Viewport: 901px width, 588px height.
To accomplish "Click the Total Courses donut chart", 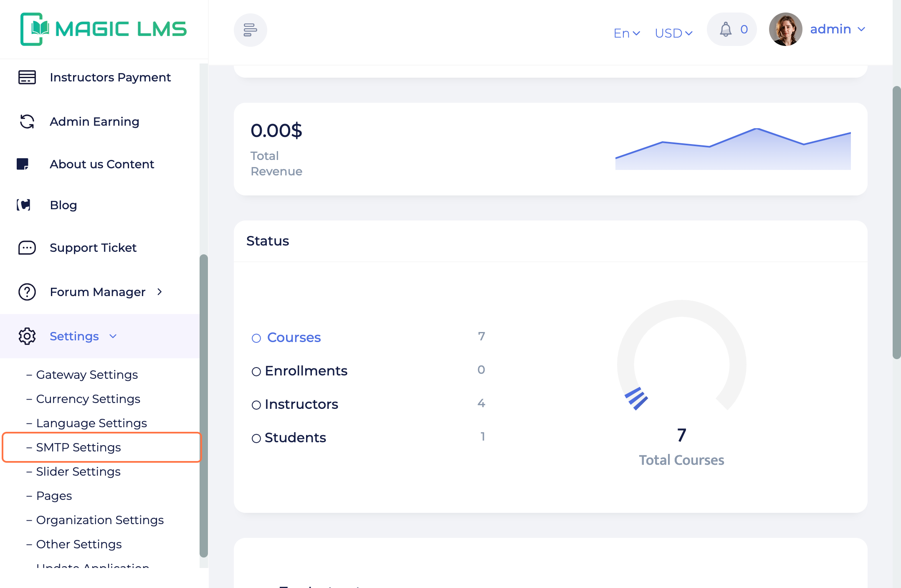I will (681, 356).
